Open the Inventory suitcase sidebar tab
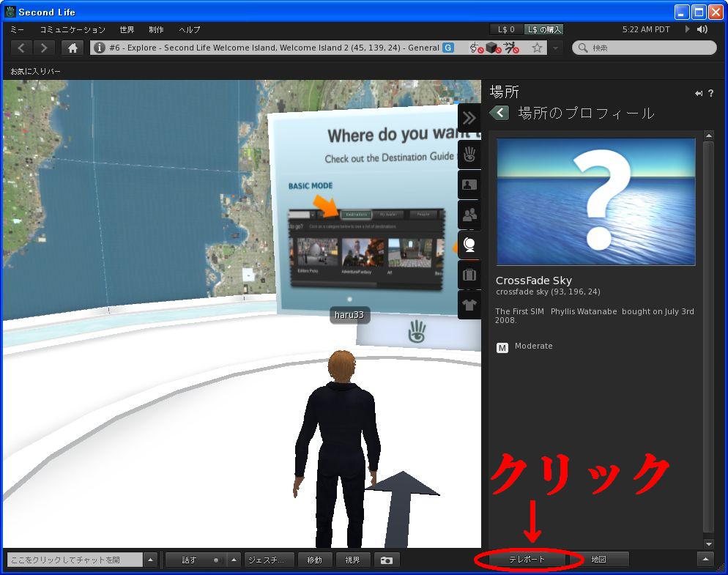Viewport: 728px width, 575px height. [x=469, y=275]
